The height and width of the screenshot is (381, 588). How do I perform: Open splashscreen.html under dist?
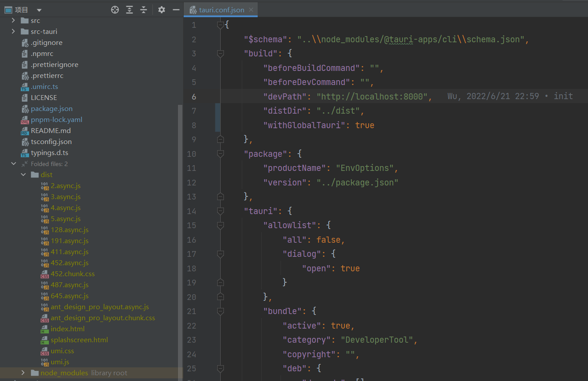coord(79,340)
